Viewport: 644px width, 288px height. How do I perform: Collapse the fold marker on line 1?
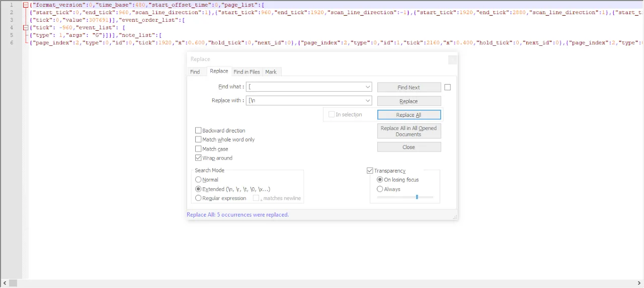tap(26, 5)
